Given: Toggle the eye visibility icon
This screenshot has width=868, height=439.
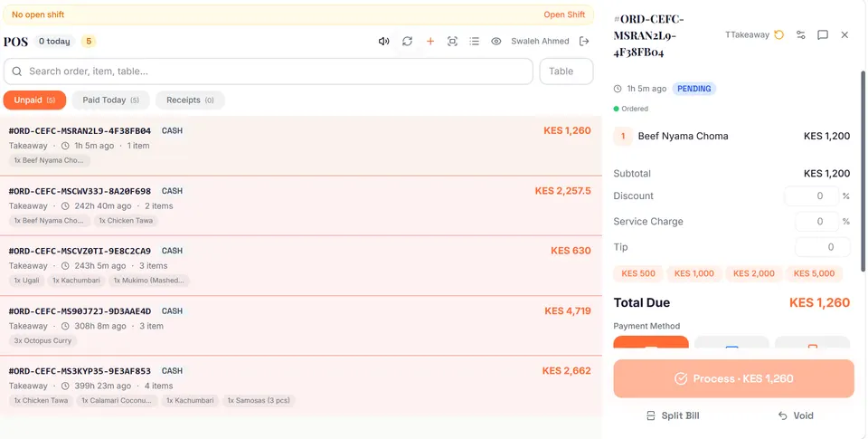Looking at the screenshot, I should tap(496, 41).
